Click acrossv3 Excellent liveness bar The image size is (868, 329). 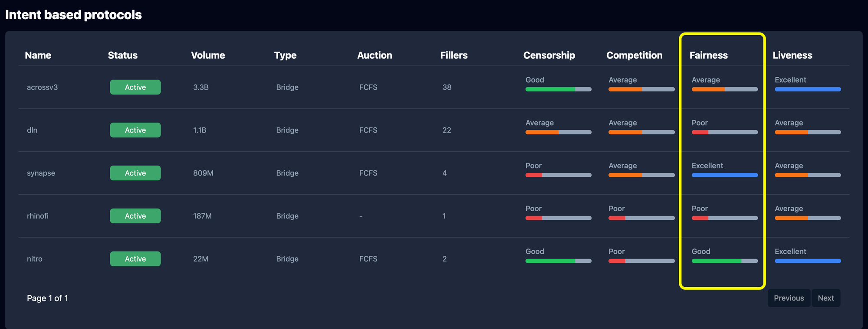(807, 89)
